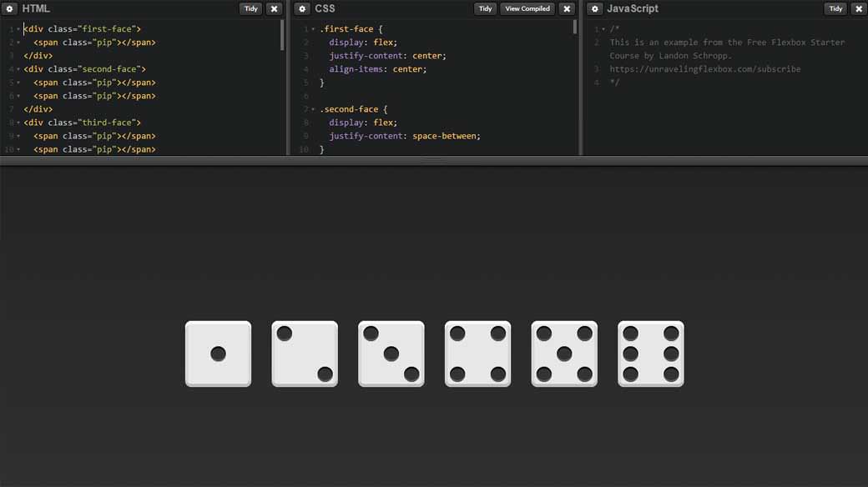
Task: Close the CSS editor panel
Action: 567,8
